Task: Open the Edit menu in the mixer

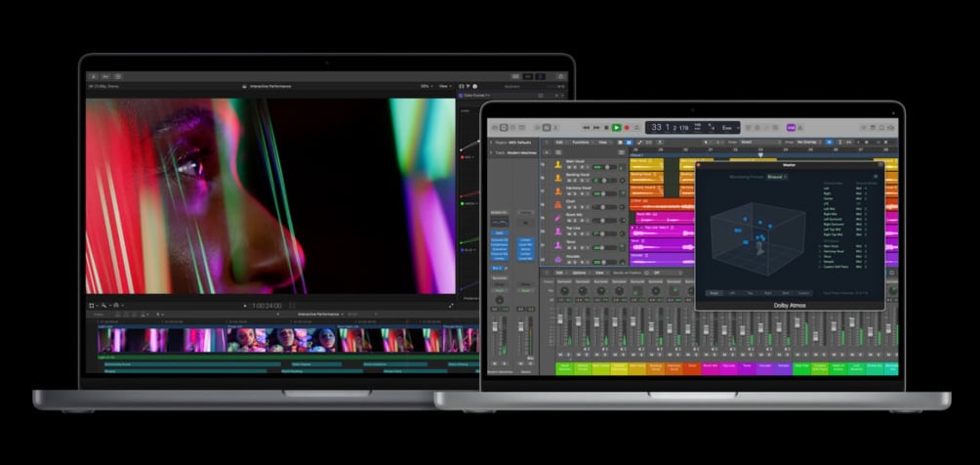Action: tap(560, 273)
